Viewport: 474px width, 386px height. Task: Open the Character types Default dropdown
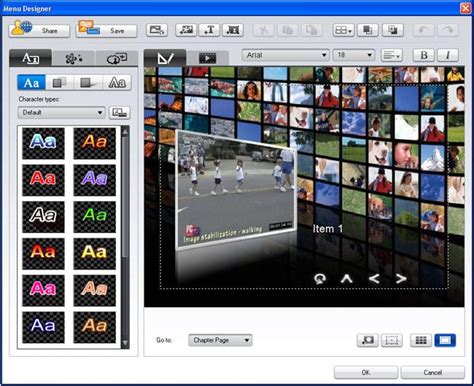pos(61,113)
